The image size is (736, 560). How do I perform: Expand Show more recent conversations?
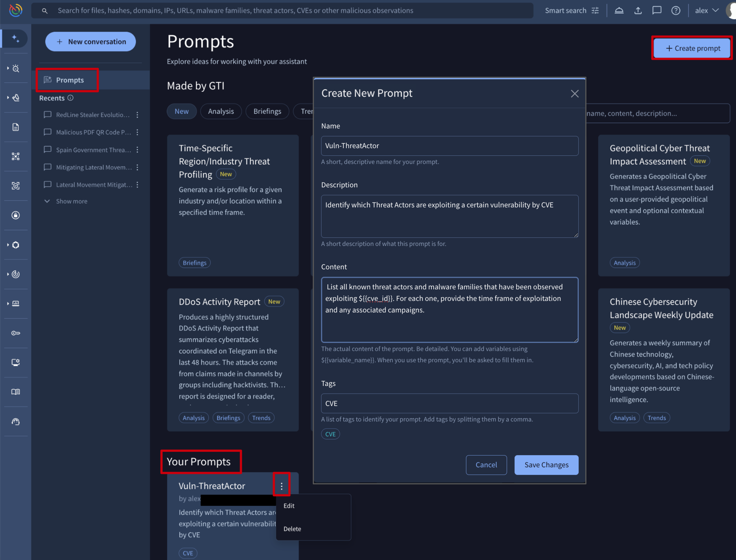[71, 201]
